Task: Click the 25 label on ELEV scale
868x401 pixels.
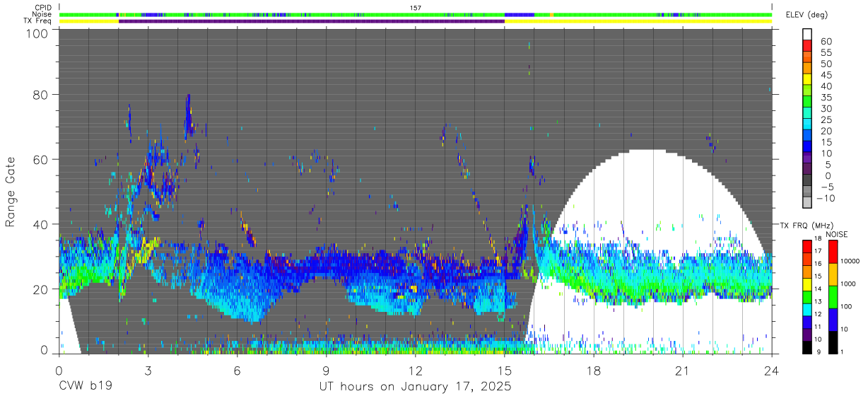Action: (826, 120)
